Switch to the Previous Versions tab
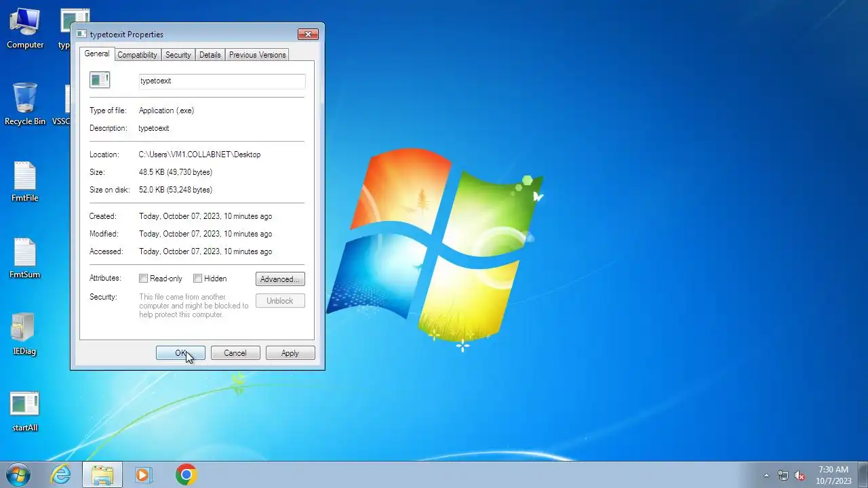Image resolution: width=868 pixels, height=488 pixels. pos(257,55)
